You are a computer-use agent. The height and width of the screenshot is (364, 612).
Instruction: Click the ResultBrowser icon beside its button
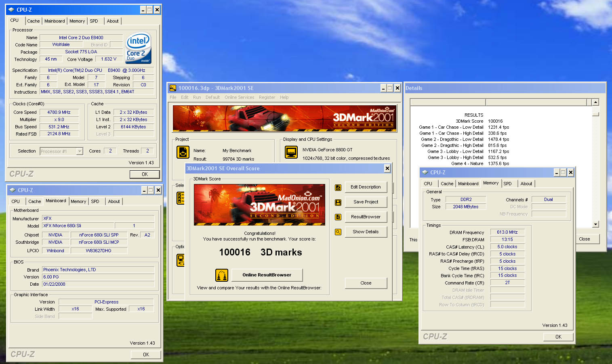pyautogui.click(x=338, y=217)
